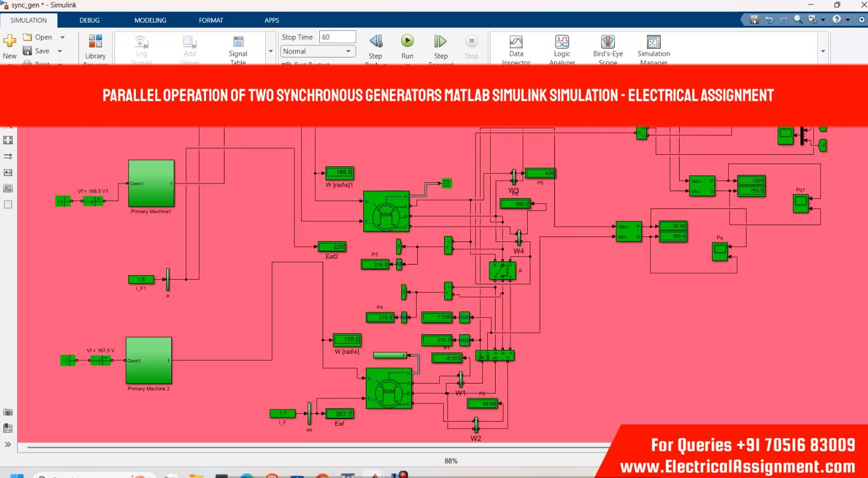Screen dimensions: 868x478
Task: Click the canvas horizontal scrollbar
Action: coord(318,447)
